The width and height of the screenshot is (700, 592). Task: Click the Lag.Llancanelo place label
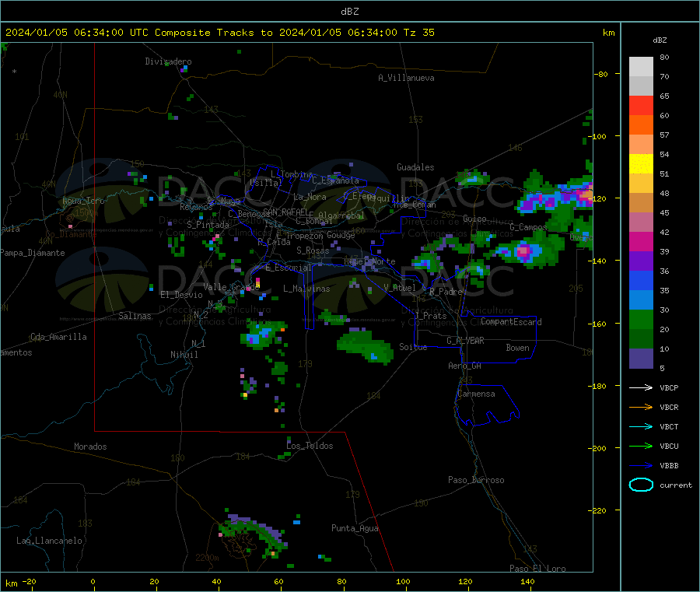(49, 541)
